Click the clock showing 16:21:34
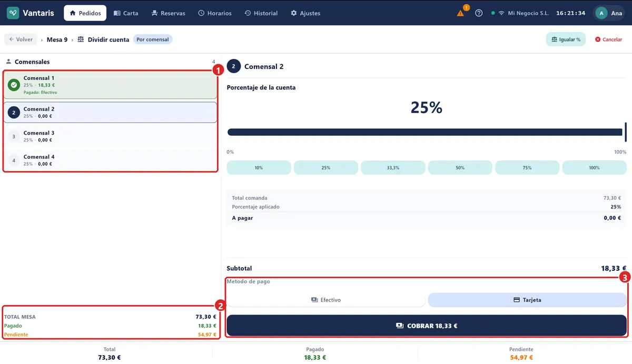Viewport: 632px width, 364px height. (570, 13)
